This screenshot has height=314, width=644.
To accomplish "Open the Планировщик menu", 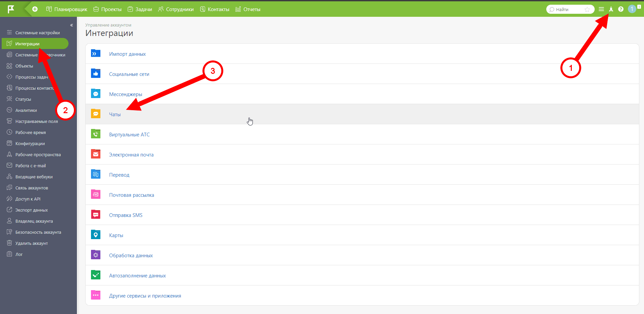I will coord(66,9).
